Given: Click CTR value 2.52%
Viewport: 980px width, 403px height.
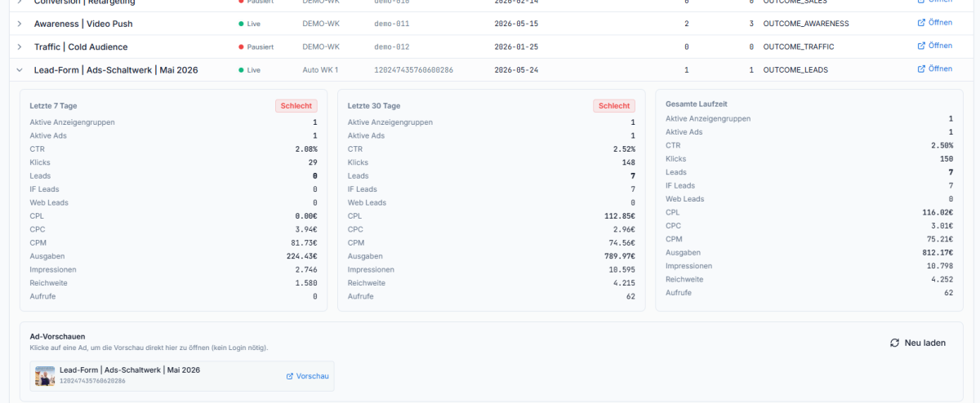Looking at the screenshot, I should click(624, 149).
